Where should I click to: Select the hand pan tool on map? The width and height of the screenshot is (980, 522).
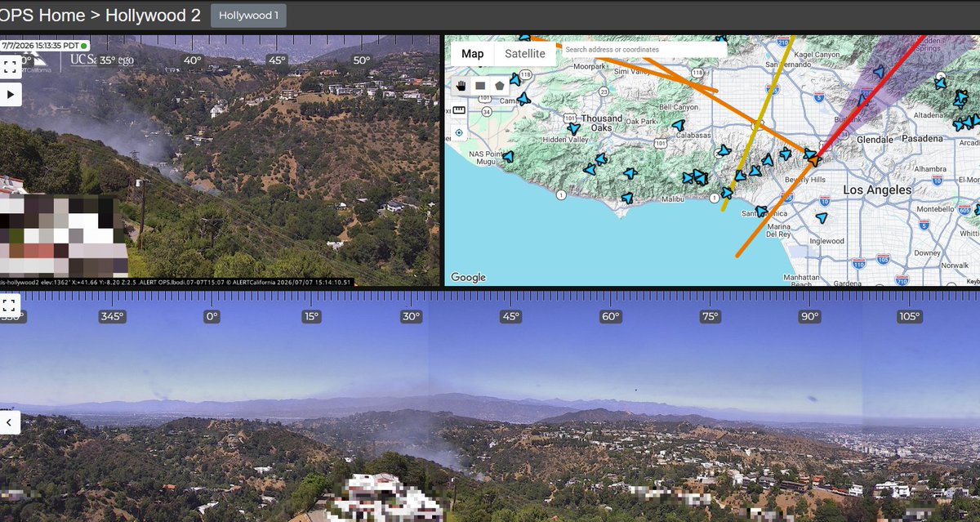[461, 85]
